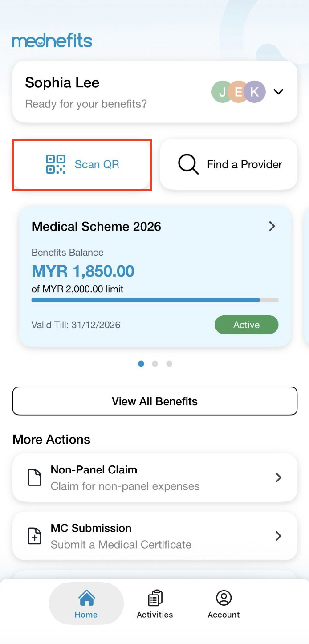Select the green J member avatar
Viewport: 309px width, 644px height.
(x=221, y=92)
